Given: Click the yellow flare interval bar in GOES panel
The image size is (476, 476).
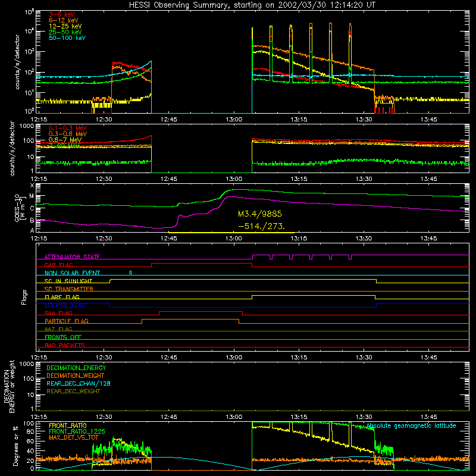Looking at the screenshot, I should [231, 233].
